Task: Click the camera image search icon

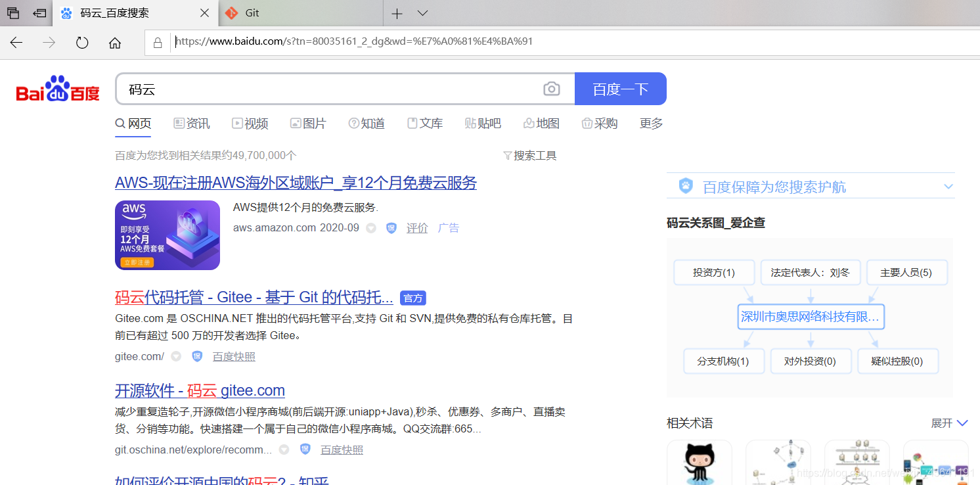Action: point(552,89)
